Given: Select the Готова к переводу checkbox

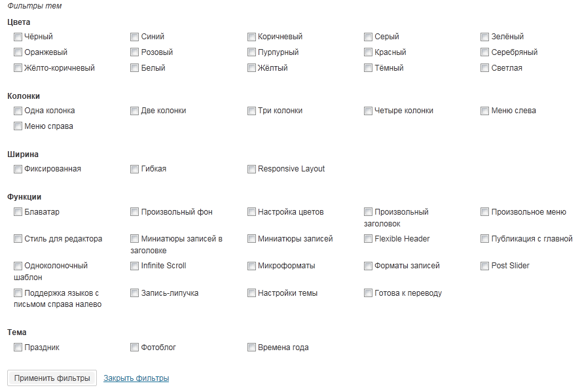Looking at the screenshot, I should 369,293.
